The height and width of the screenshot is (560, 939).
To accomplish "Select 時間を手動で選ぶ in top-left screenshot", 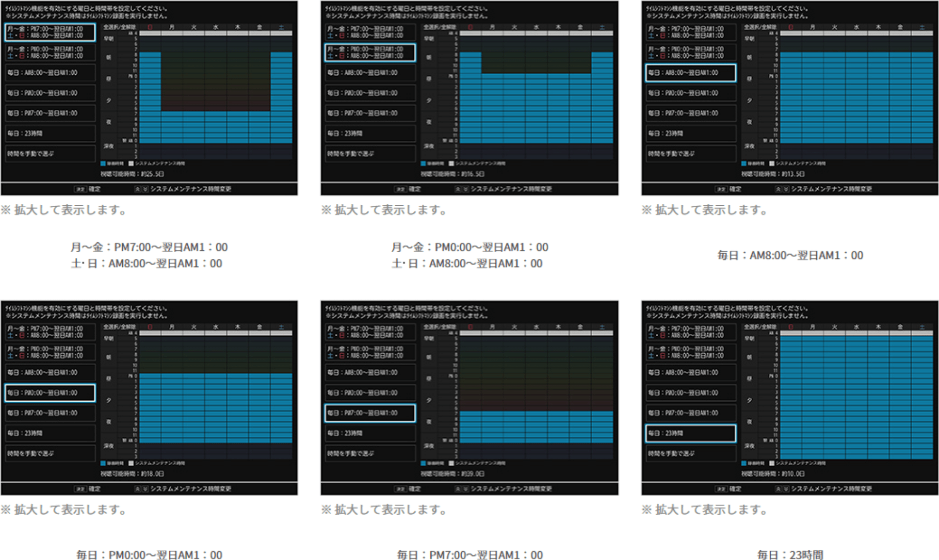I will click(x=50, y=153).
